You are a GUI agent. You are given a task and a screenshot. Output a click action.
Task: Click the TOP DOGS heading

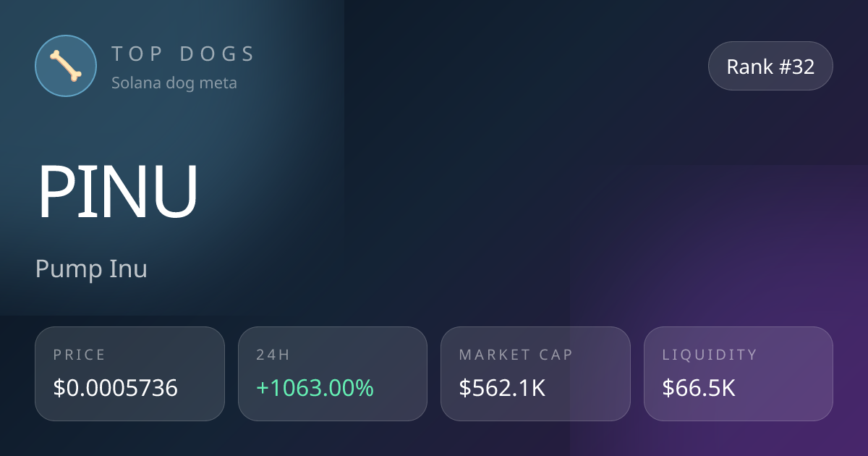183,54
